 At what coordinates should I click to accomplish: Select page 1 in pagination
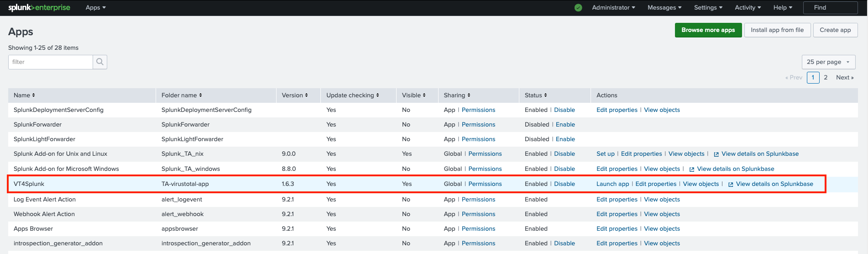pos(813,78)
